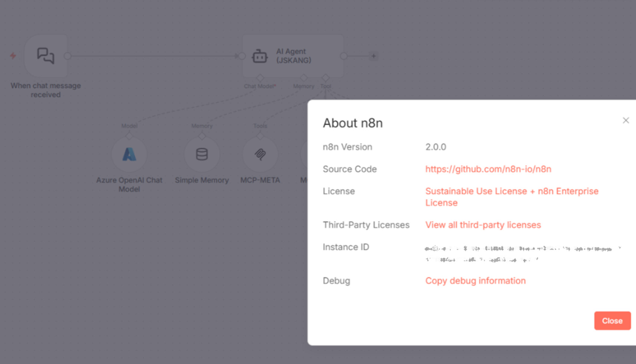Screen dimensions: 636x364
Task: Select the AI Agent robot icon
Action: (x=259, y=56)
